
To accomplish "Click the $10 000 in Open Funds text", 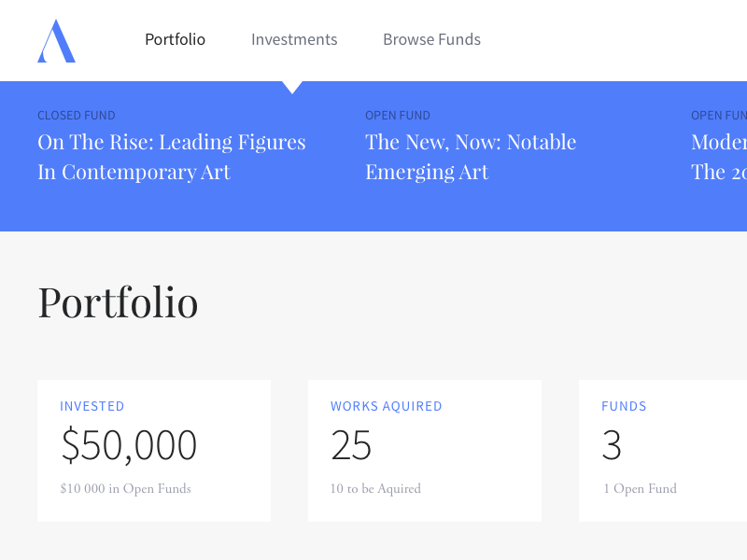I will 125,489.
